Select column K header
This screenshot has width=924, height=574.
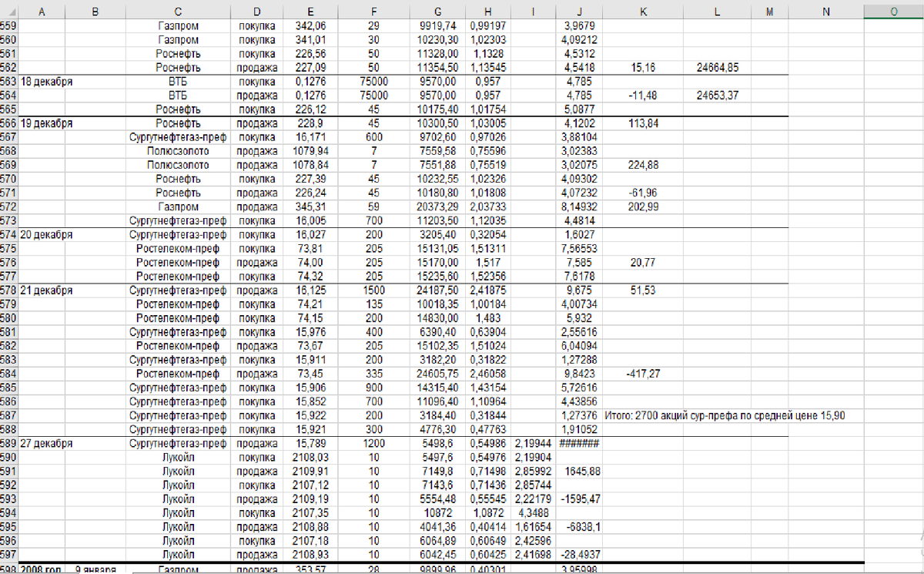[x=643, y=12]
